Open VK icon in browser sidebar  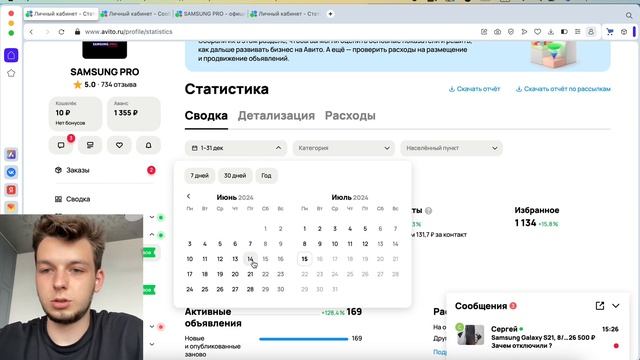tap(11, 172)
